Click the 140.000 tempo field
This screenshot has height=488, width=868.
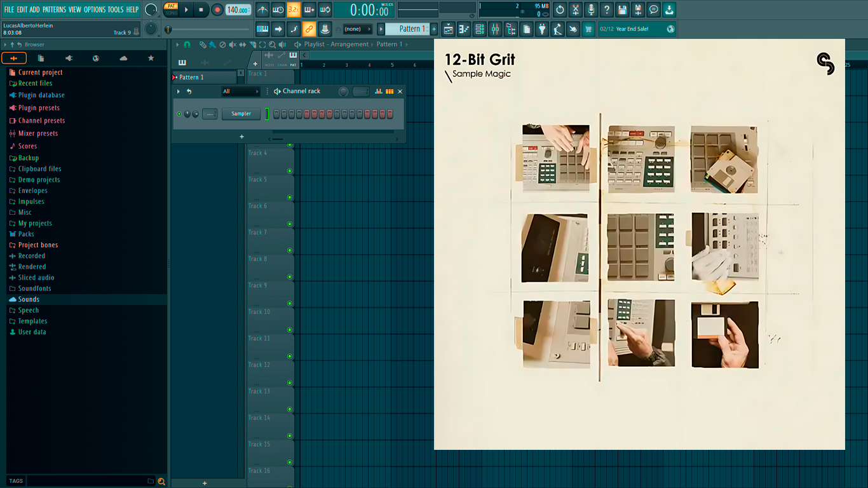(238, 10)
